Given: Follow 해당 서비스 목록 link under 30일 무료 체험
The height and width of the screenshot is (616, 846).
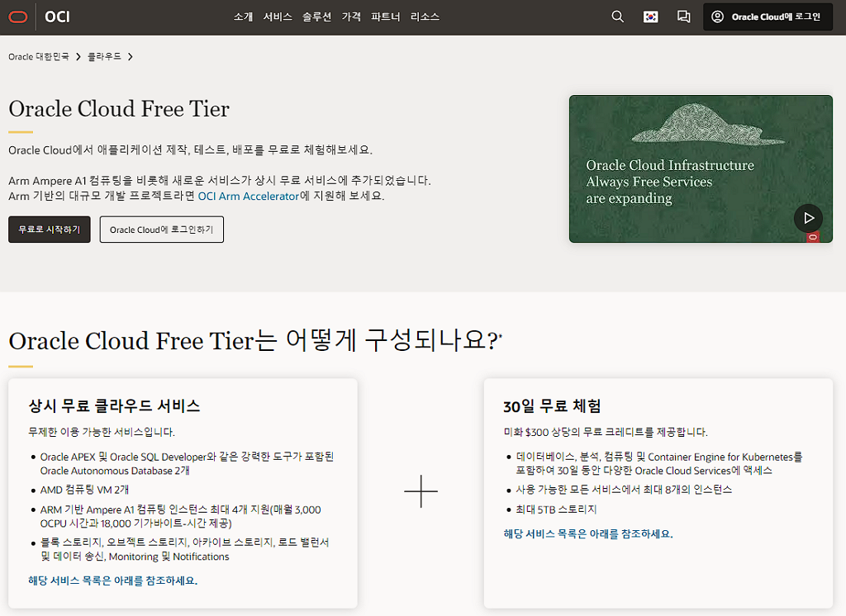Looking at the screenshot, I should click(588, 533).
